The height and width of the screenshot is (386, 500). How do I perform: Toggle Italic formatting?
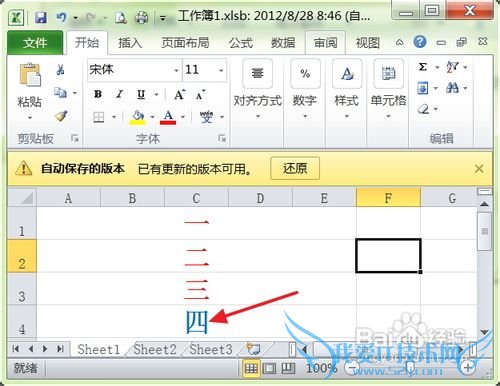point(119,94)
